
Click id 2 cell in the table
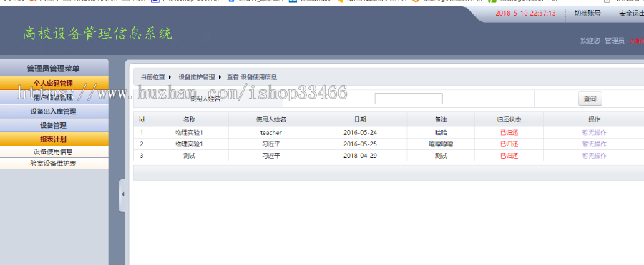coord(142,144)
